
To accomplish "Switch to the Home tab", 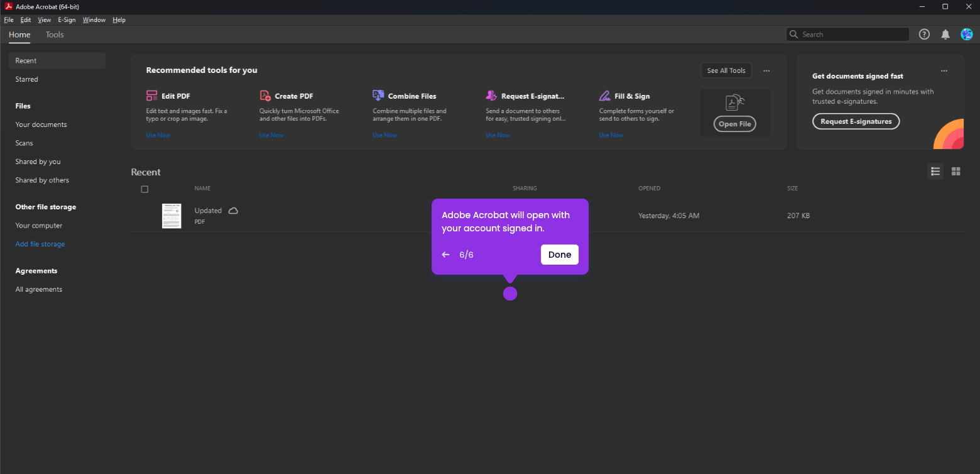I will [19, 35].
